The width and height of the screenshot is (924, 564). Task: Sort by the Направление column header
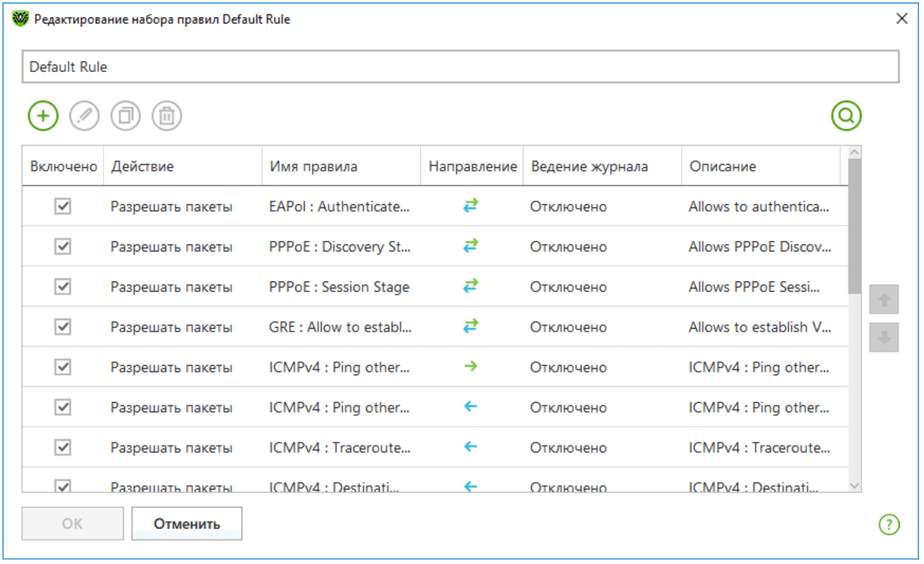click(472, 166)
